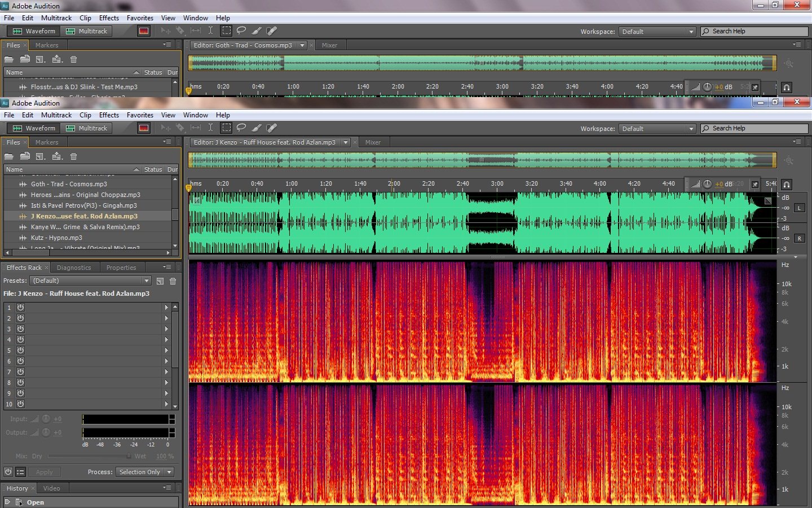Image resolution: width=812 pixels, height=508 pixels.
Task: Toggle power for effect slot 7
Action: 20,372
